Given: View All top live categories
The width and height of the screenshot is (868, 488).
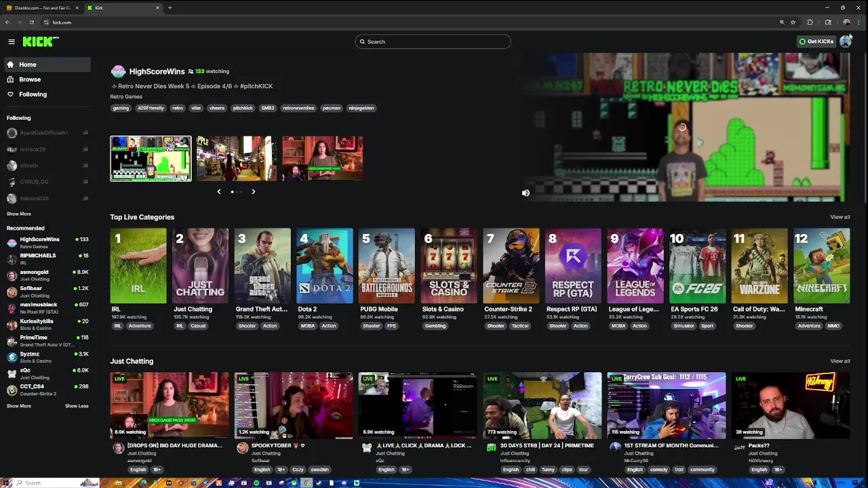Looking at the screenshot, I should click(x=840, y=217).
